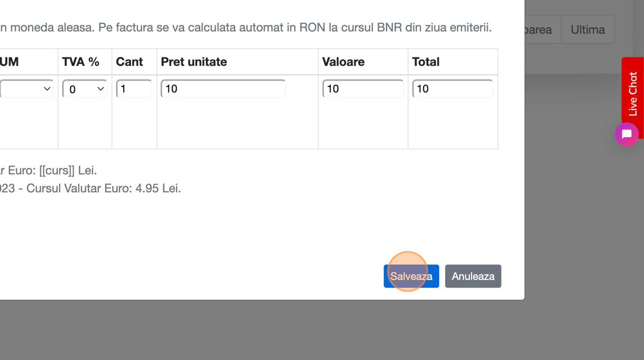
Task: Click the TVA % column header
Action: point(81,62)
